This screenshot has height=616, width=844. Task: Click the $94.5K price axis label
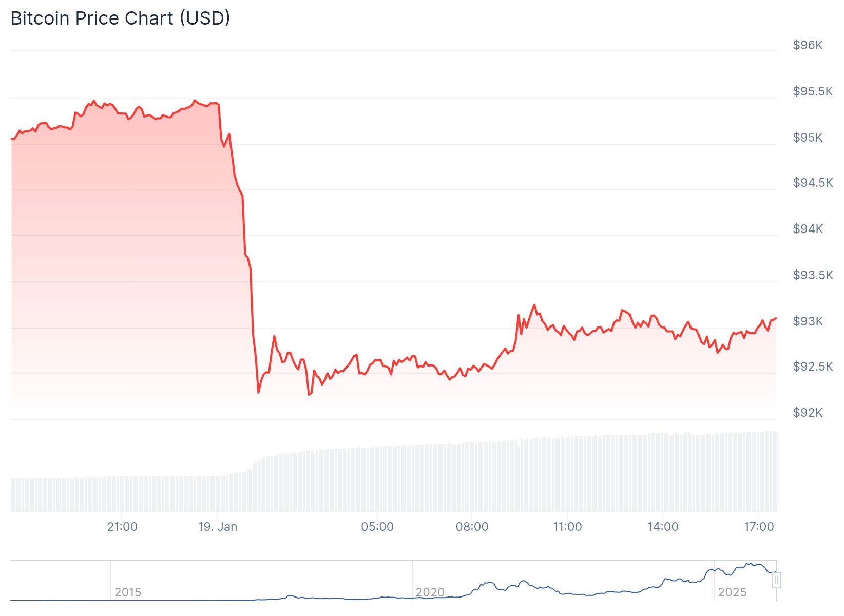click(x=813, y=183)
